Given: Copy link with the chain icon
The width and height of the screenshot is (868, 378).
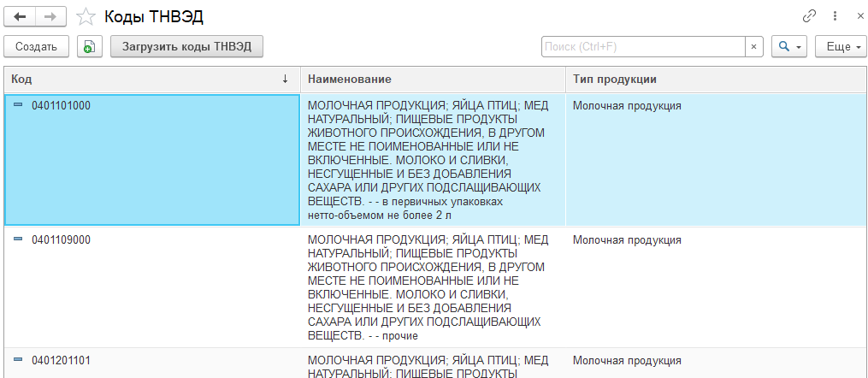Looking at the screenshot, I should (x=809, y=16).
